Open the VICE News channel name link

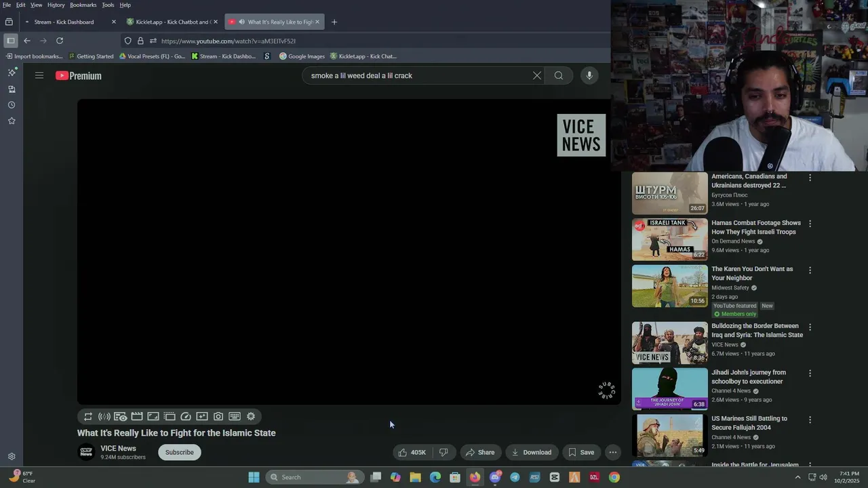[x=118, y=449]
